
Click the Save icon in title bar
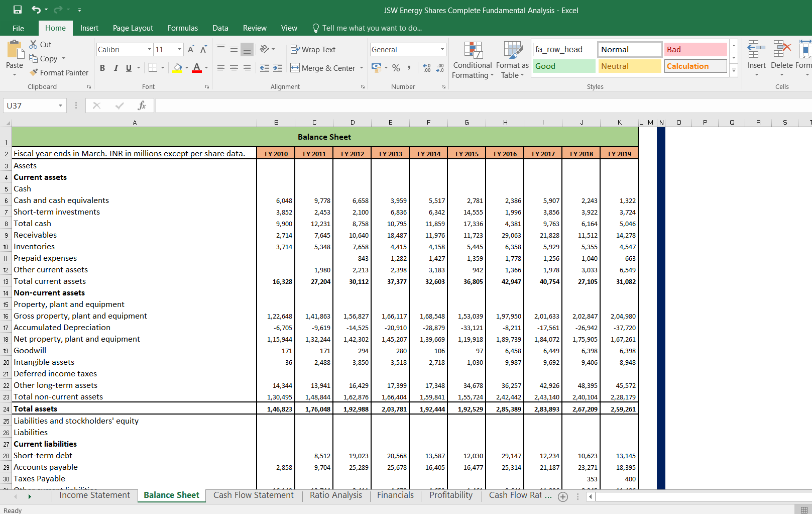tap(18, 10)
